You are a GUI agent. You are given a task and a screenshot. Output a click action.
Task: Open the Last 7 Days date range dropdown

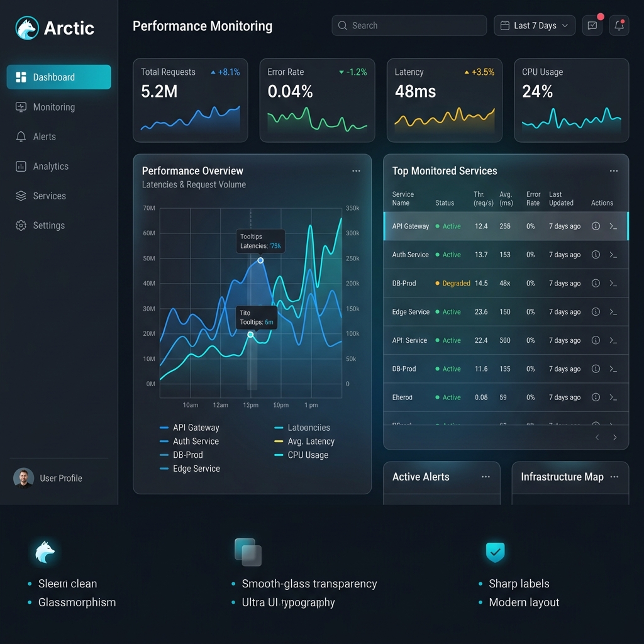click(x=534, y=25)
